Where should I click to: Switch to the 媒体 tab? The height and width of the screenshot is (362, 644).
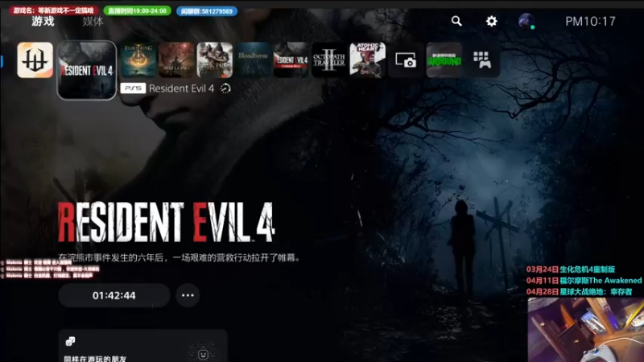pyautogui.click(x=93, y=22)
